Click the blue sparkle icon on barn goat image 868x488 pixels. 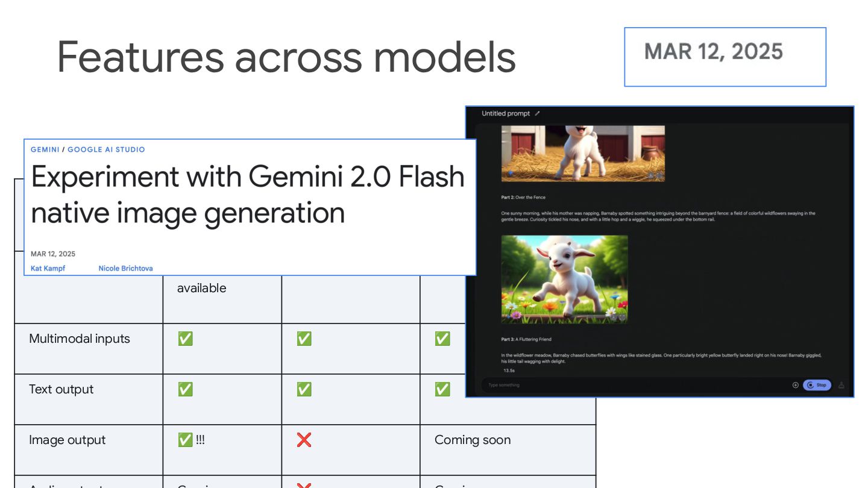click(x=511, y=174)
